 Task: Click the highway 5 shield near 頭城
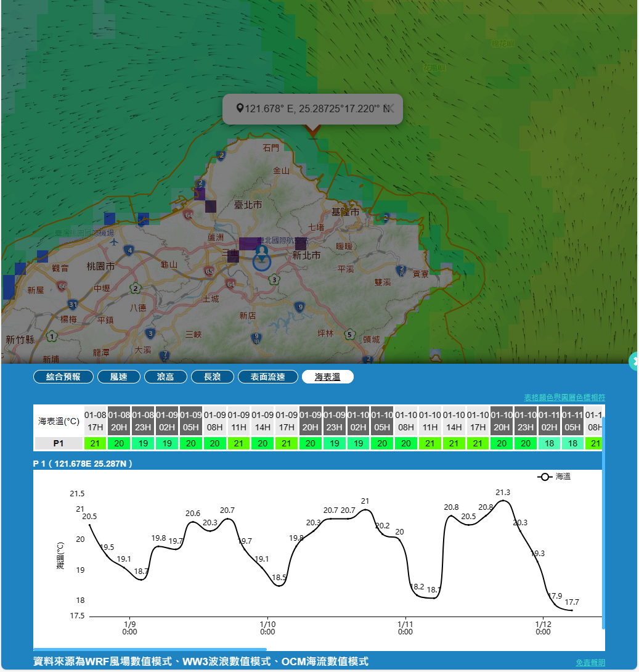coord(349,335)
